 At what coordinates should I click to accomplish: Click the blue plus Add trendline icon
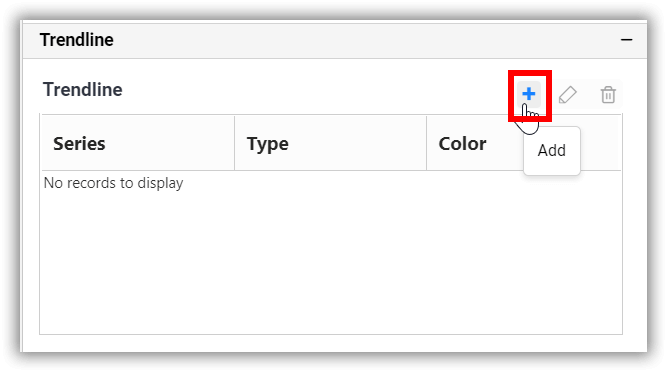pos(529,94)
